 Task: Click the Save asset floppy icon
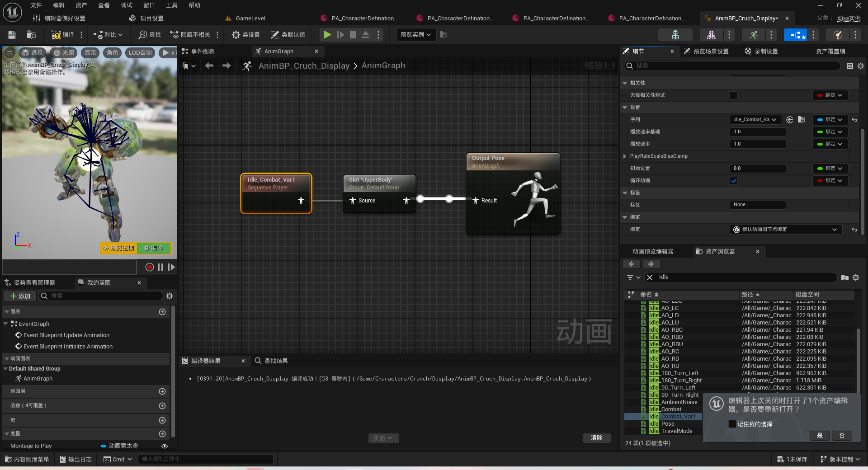[x=12, y=35]
